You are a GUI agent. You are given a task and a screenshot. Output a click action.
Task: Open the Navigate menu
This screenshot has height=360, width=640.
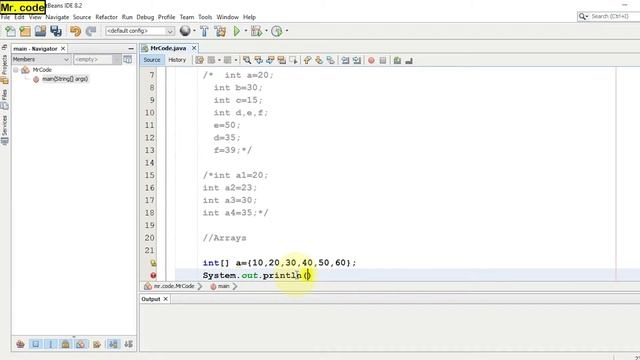(57, 17)
